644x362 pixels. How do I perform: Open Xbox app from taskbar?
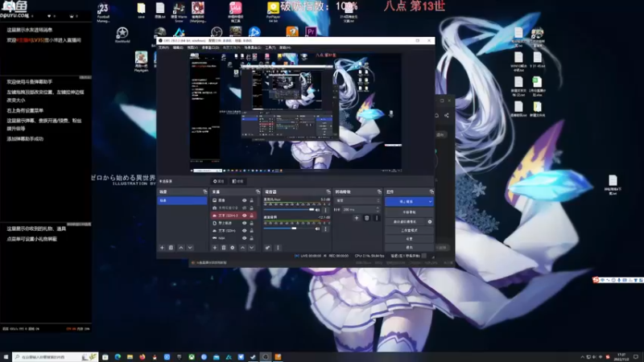pyautogui.click(x=192, y=357)
